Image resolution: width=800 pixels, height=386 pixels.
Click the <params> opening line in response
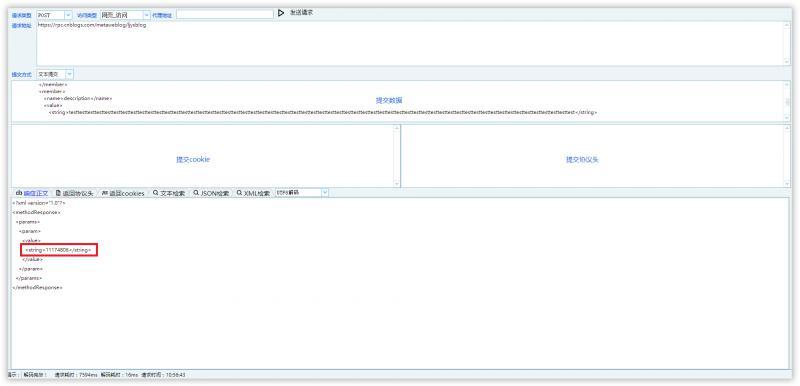coord(28,222)
